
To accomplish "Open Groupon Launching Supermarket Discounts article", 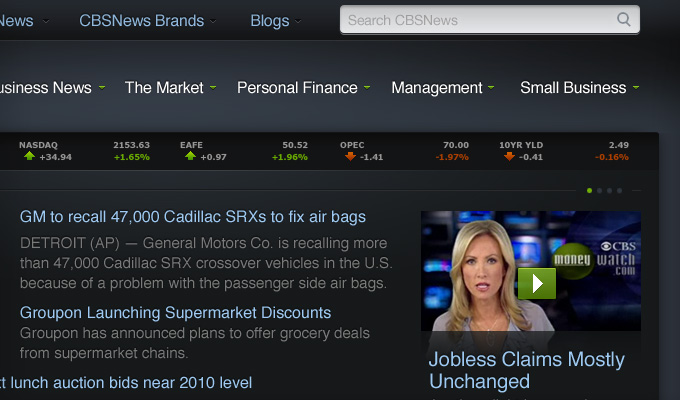I will [x=175, y=312].
